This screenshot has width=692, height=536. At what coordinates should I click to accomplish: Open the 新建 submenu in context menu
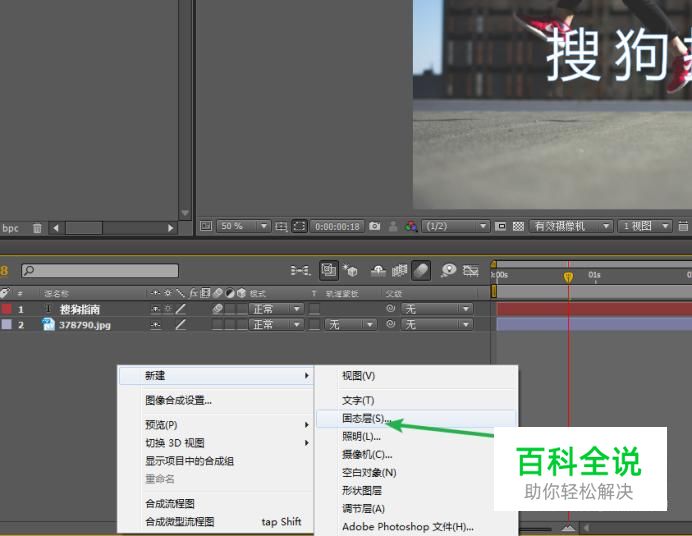tap(216, 375)
